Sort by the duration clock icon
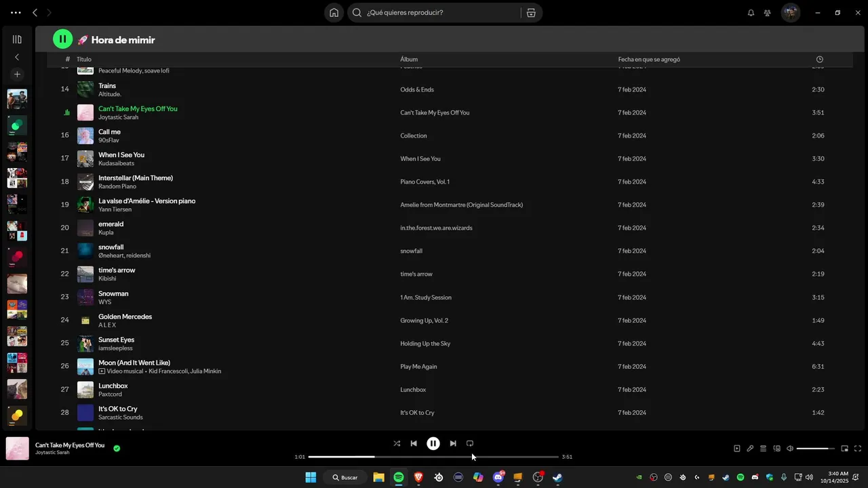Screen dimensions: 868x488 pyautogui.click(x=820, y=60)
